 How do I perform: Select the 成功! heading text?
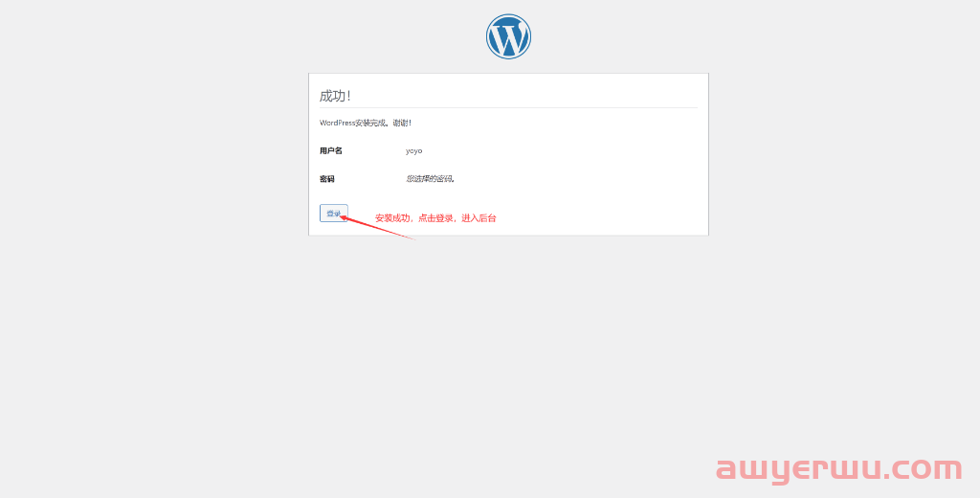[x=335, y=96]
